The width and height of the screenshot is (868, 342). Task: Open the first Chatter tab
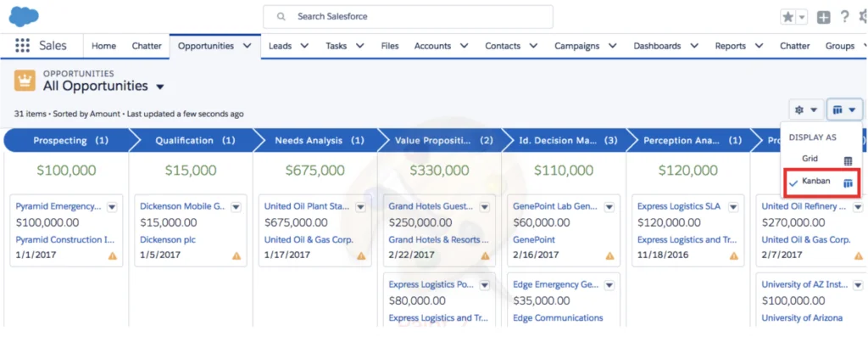coord(147,46)
